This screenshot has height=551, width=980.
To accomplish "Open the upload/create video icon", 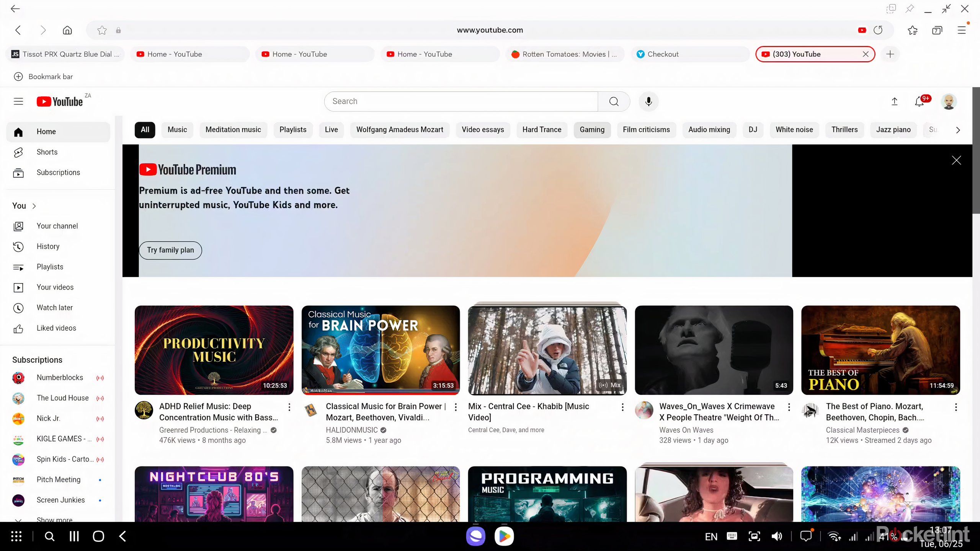I will click(x=894, y=101).
